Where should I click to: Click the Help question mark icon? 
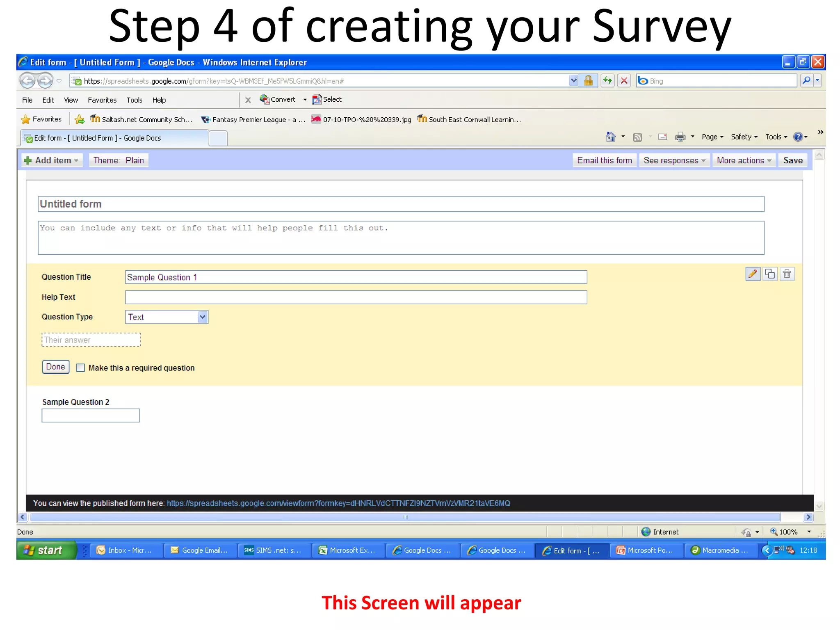pos(798,137)
